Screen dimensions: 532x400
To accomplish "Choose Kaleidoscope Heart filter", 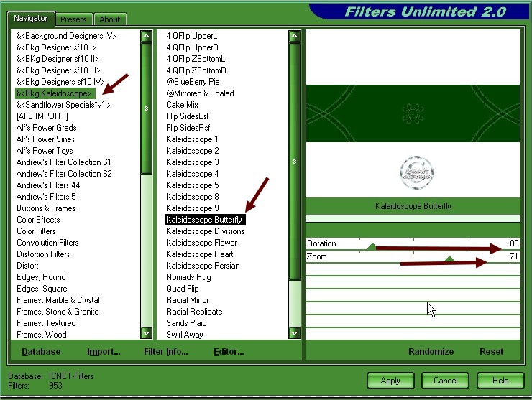I will click(200, 254).
